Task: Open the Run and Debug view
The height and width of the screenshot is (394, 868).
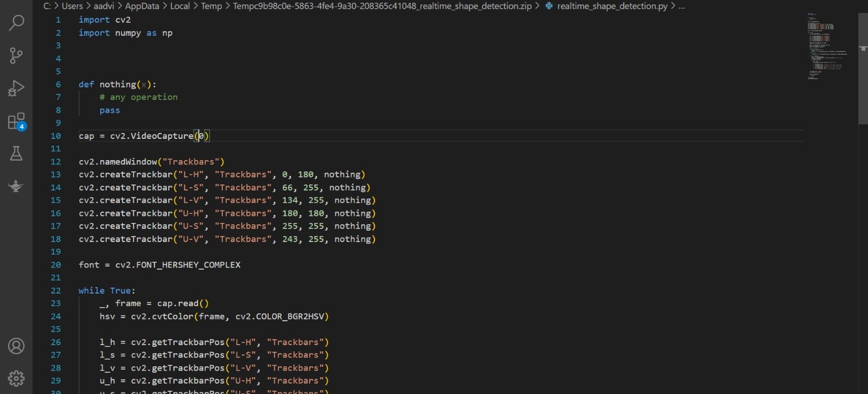Action: pos(16,88)
